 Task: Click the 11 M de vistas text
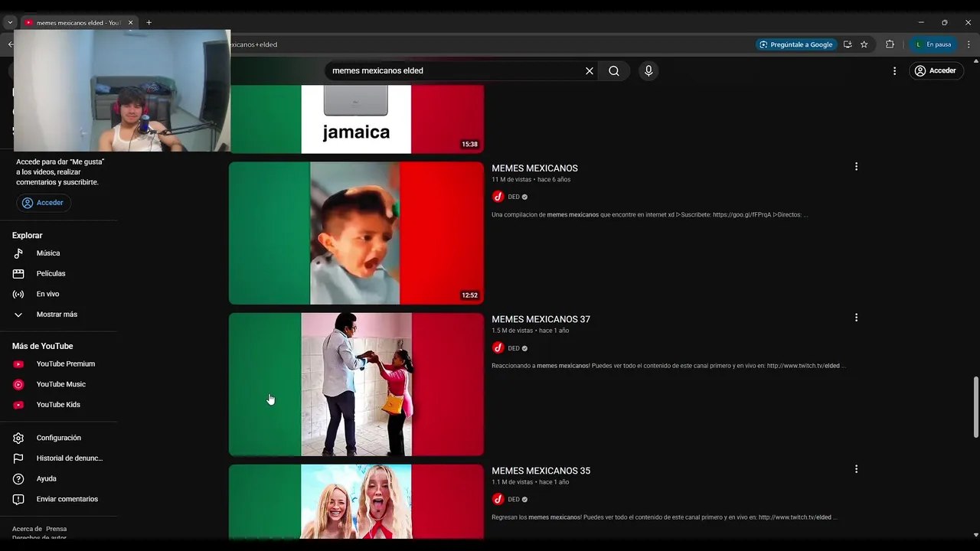tap(512, 180)
